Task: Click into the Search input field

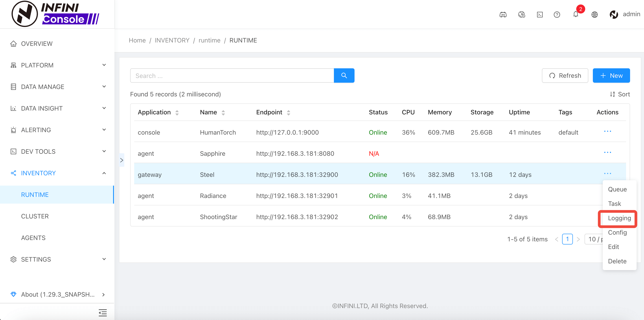Action: click(x=232, y=75)
